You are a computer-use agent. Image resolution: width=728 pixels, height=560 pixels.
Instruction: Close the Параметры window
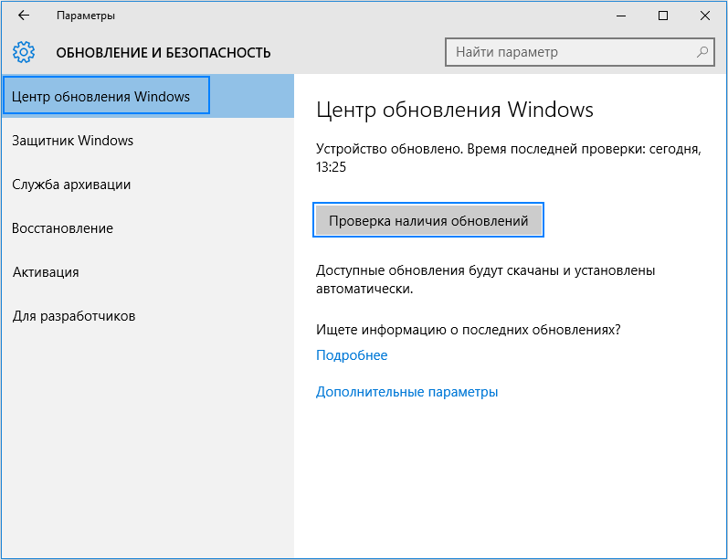[x=705, y=16]
